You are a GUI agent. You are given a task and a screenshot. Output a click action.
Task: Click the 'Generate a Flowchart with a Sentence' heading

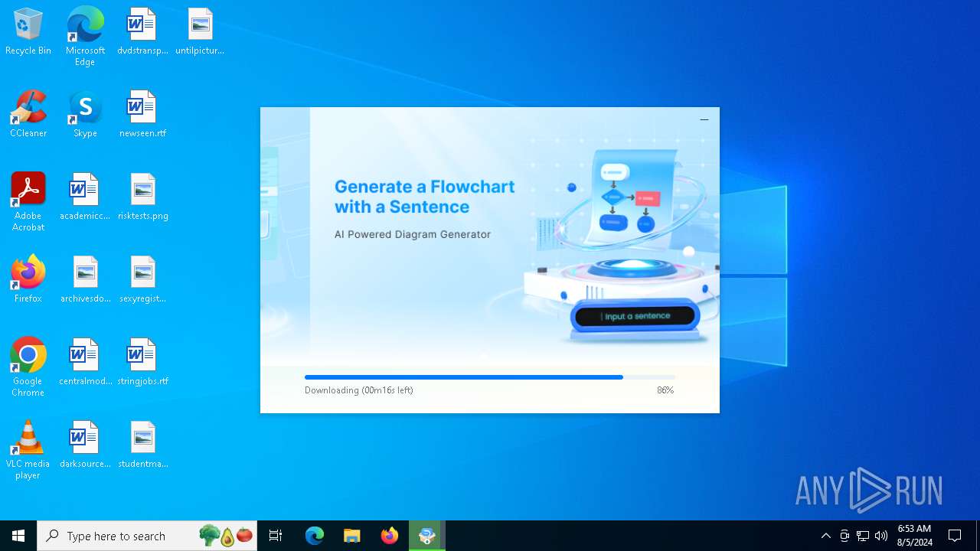click(x=425, y=197)
